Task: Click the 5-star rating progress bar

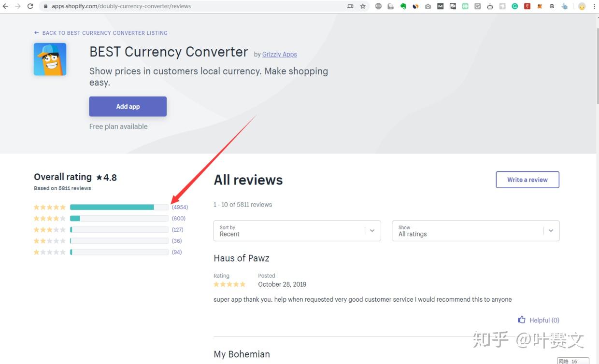Action: 119,207
